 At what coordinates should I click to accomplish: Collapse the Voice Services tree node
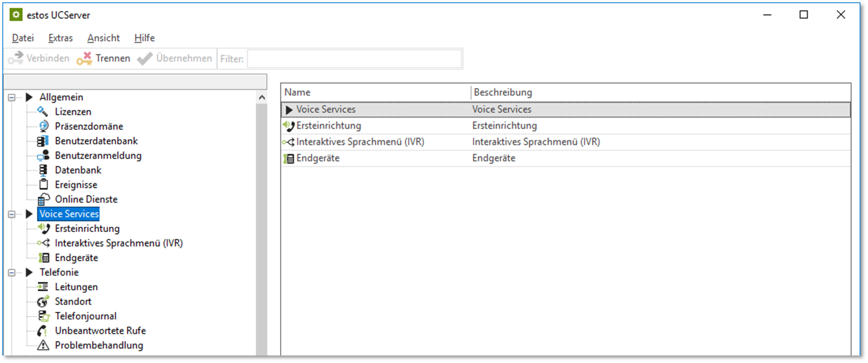tap(12, 214)
